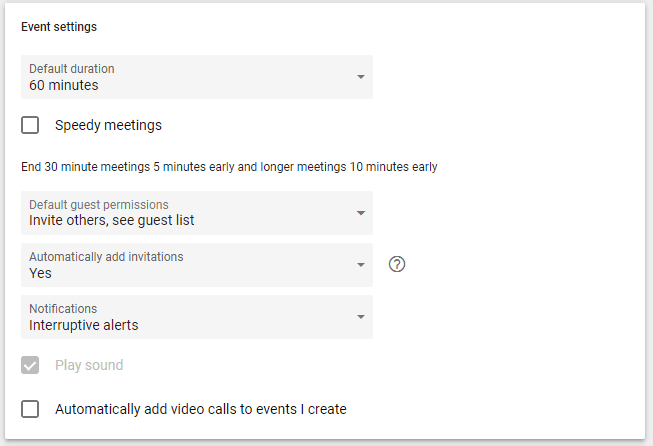653x446 pixels.
Task: Open the Default guest permissions dropdown
Action: 197,213
